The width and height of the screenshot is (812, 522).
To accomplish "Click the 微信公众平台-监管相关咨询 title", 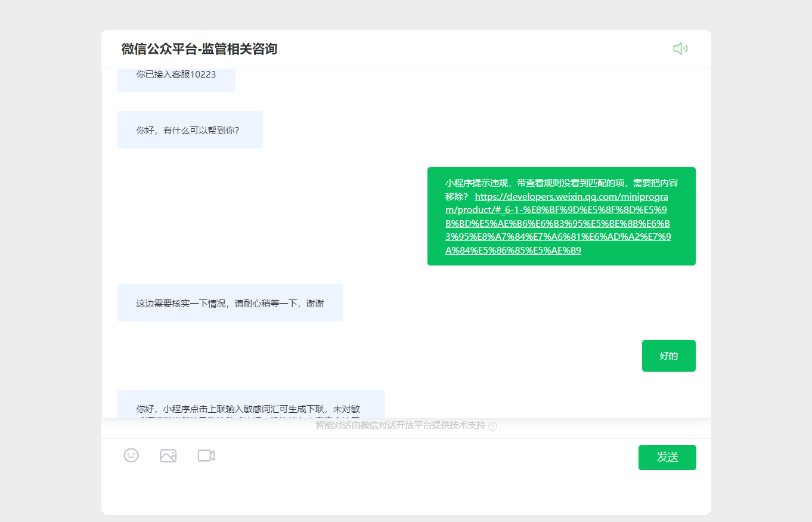I will pos(199,49).
